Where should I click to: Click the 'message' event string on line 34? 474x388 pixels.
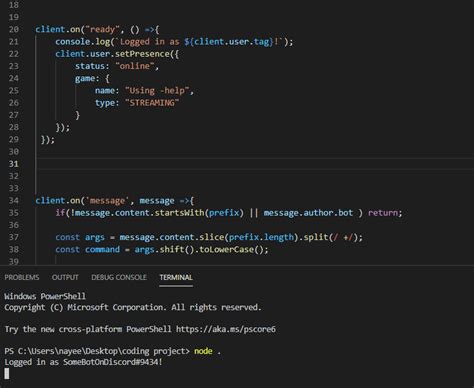(107, 201)
